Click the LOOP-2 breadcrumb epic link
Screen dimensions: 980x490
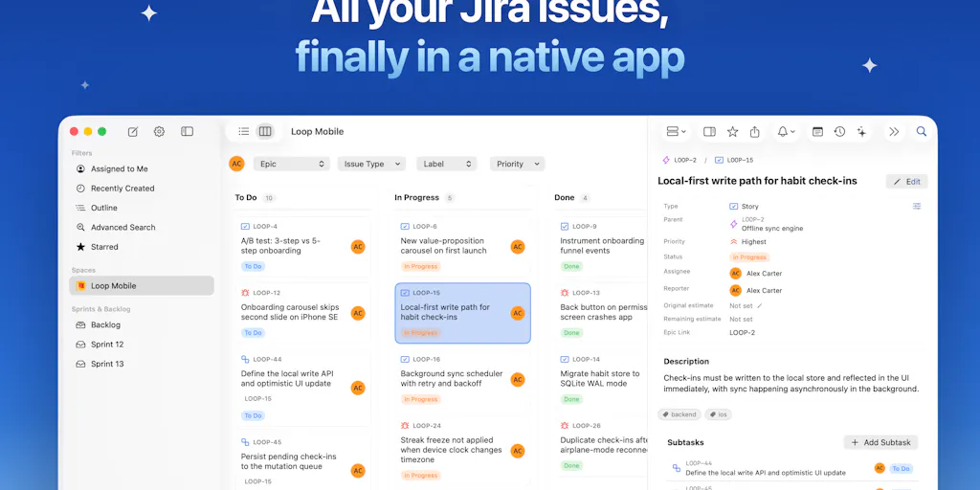(679, 160)
